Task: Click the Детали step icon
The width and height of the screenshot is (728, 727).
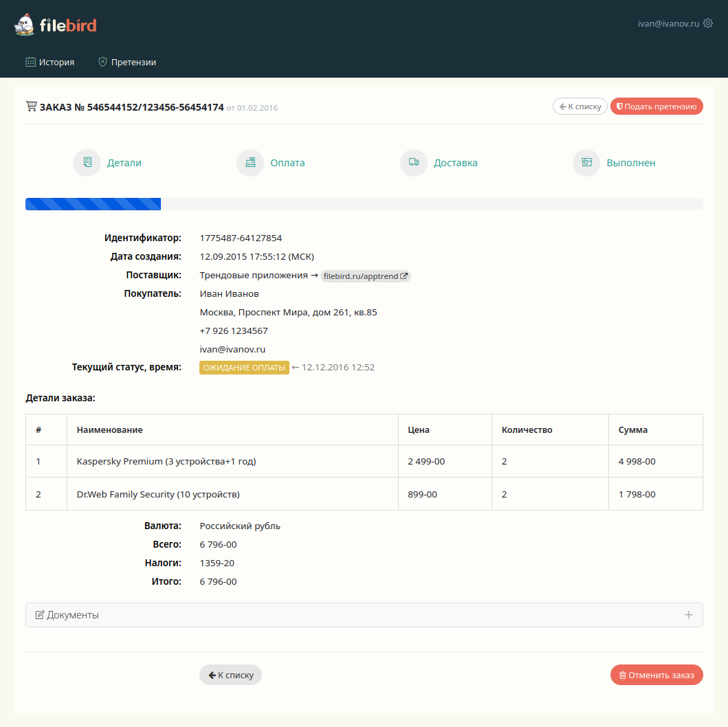Action: [x=87, y=163]
